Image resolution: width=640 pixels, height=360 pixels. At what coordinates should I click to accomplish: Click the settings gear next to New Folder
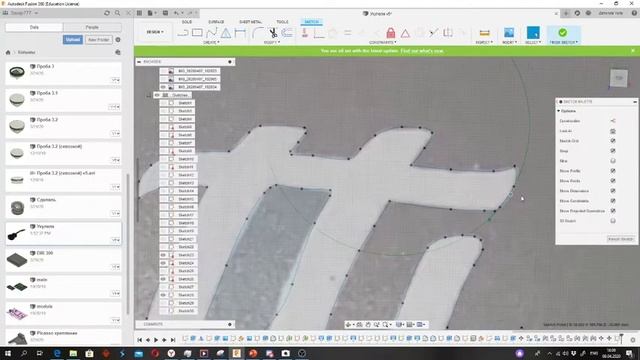pos(118,40)
